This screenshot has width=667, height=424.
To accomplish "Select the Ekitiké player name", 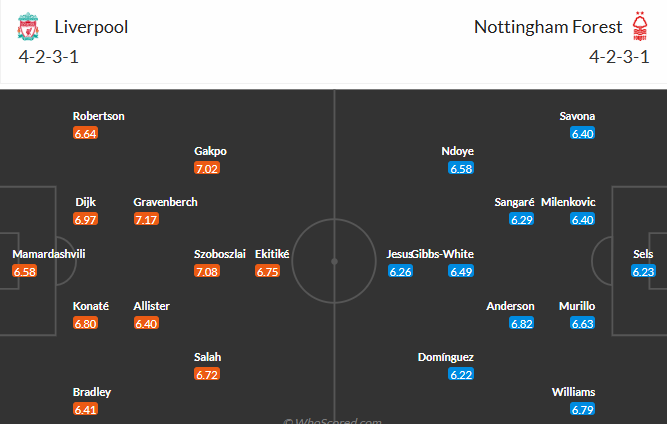I will 272,254.
